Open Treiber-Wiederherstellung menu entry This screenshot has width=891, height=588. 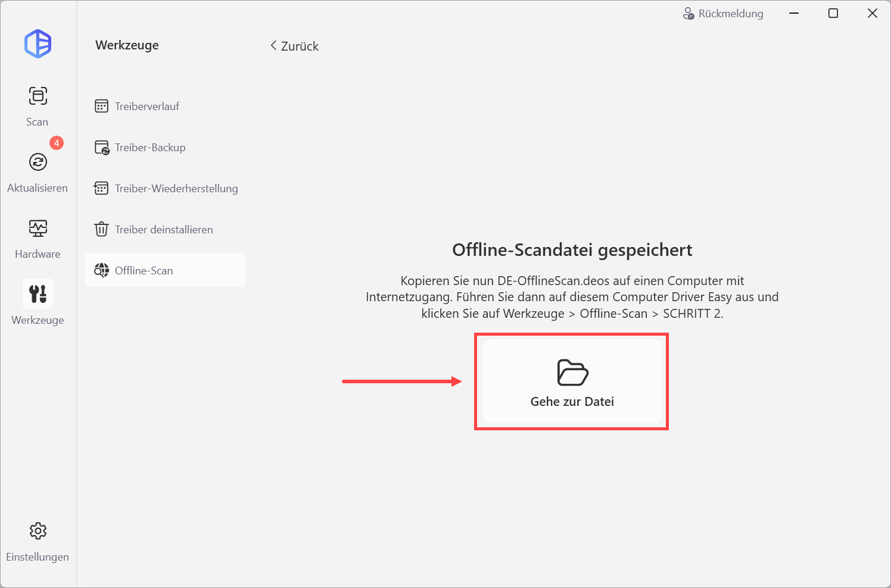165,189
